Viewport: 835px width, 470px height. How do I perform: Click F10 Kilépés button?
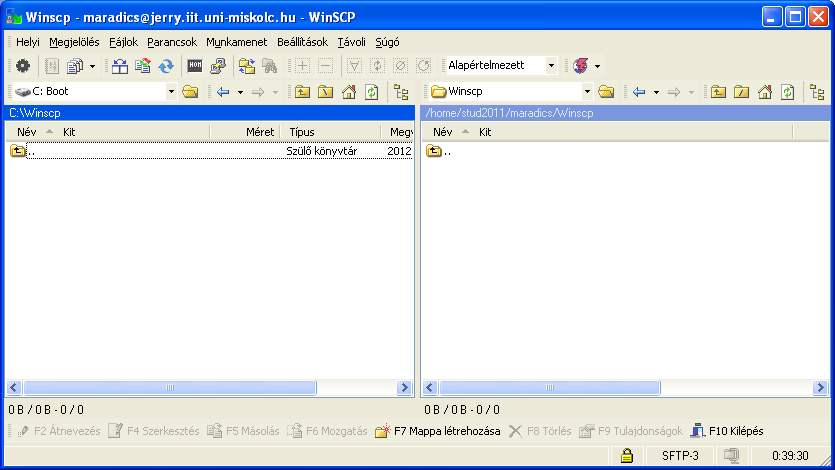[726, 431]
